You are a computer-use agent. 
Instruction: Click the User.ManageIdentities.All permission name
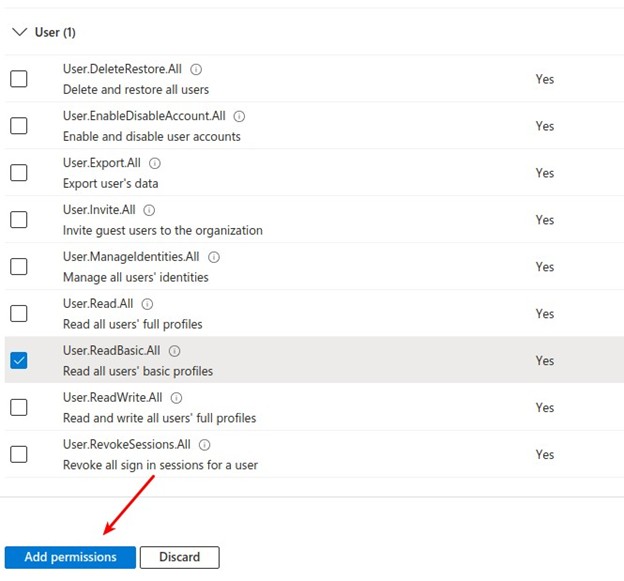coord(131,257)
